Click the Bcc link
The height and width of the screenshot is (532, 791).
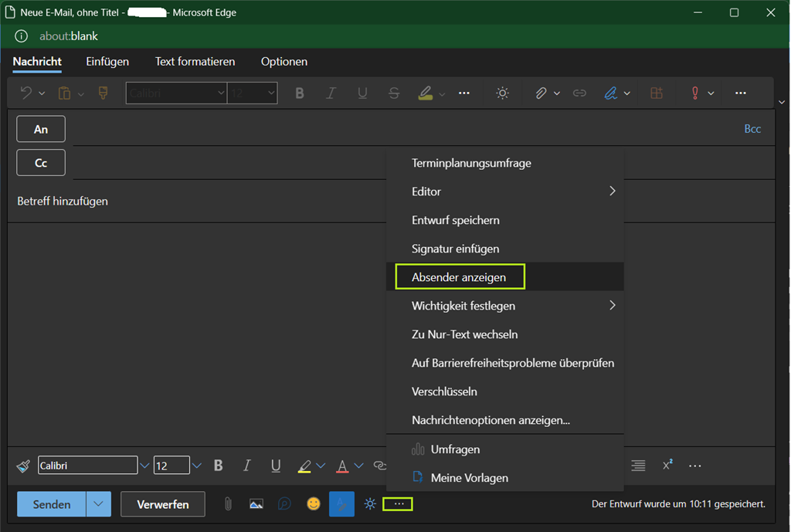click(752, 129)
